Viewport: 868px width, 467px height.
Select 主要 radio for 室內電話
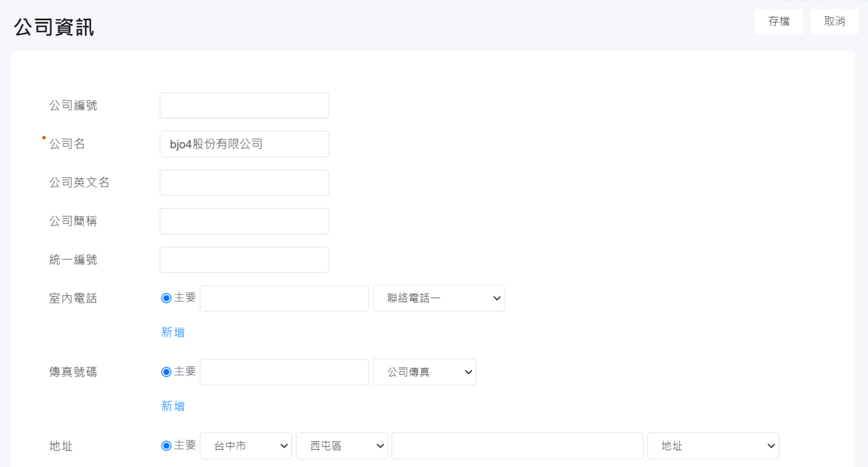click(167, 298)
